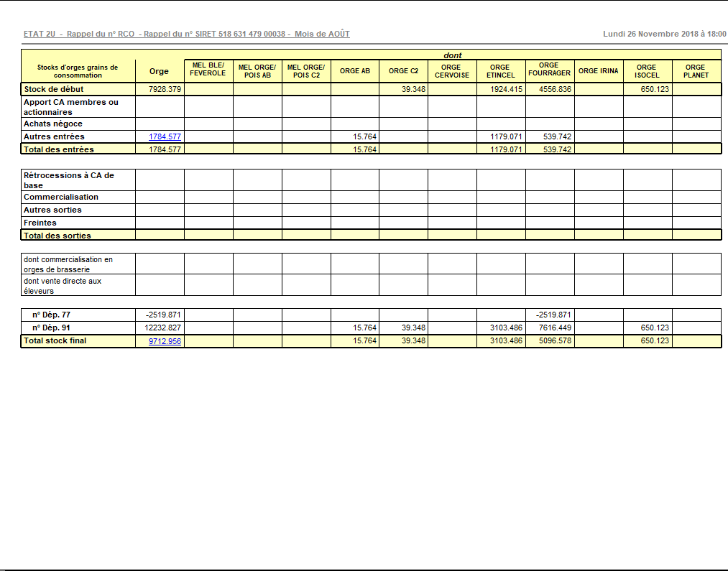
Task: Select the 5096.578 Total stock final cell
Action: click(555, 341)
